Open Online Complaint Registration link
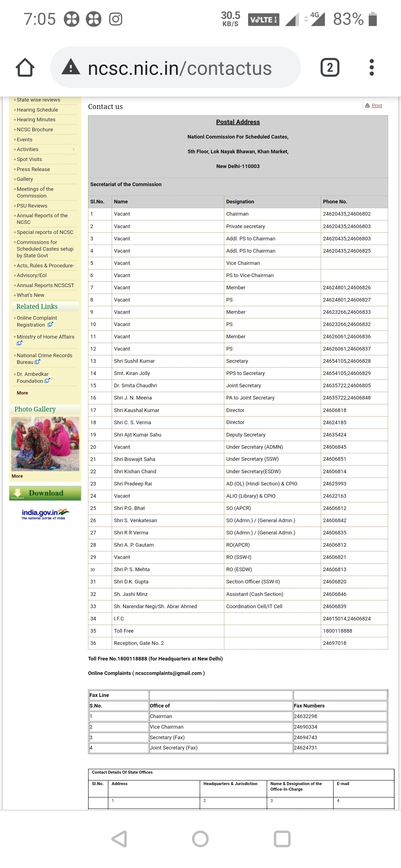Screen dimensions: 401x868 (x=36, y=321)
